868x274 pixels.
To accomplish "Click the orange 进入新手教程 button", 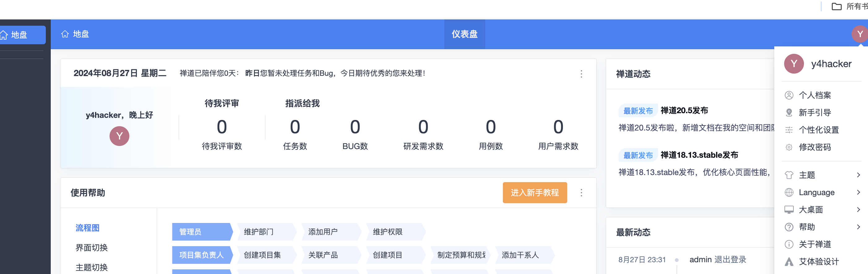I will pos(534,193).
